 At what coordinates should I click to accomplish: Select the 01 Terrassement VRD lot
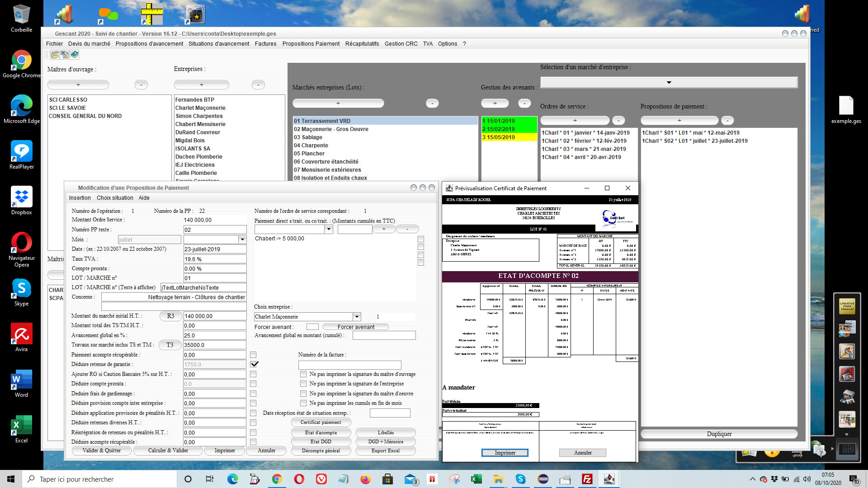[x=385, y=121]
